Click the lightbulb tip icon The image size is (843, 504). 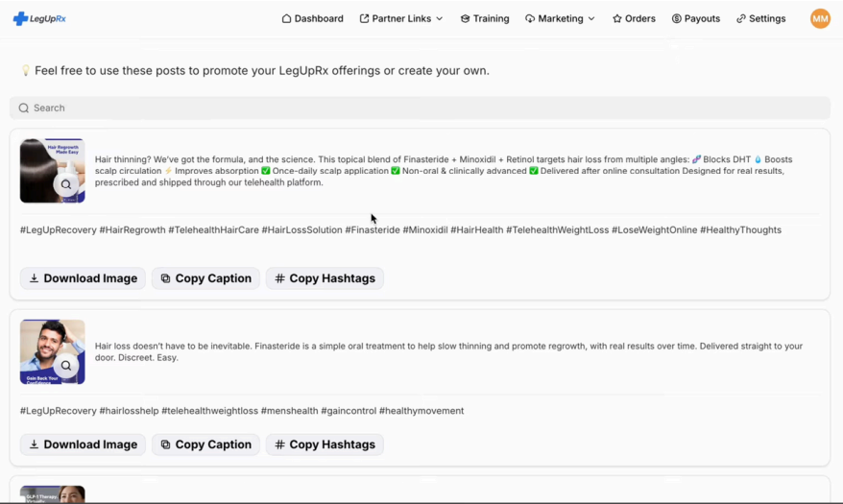click(26, 71)
